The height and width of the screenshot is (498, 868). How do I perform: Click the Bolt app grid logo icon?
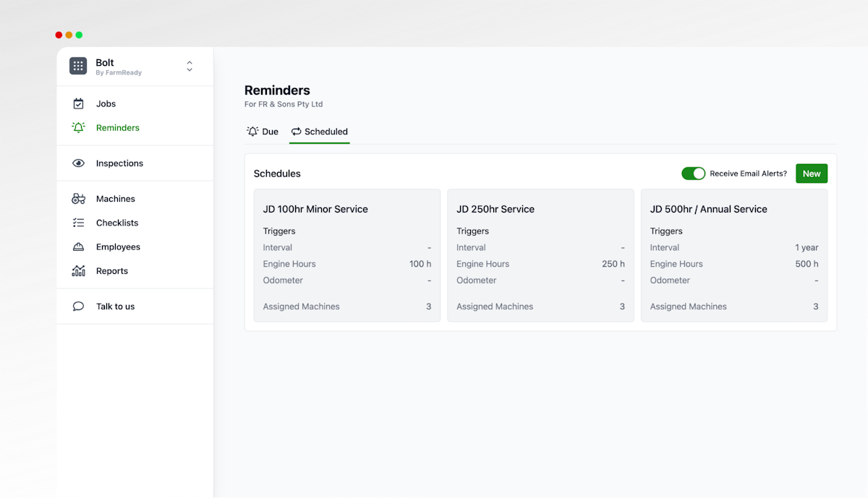pos(78,66)
